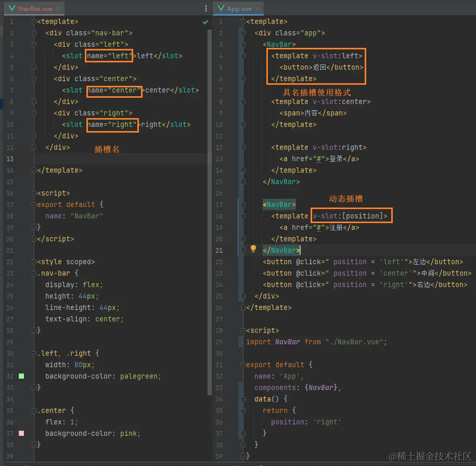Click the name="right" slot attribute
476x466 pixels.
point(112,124)
